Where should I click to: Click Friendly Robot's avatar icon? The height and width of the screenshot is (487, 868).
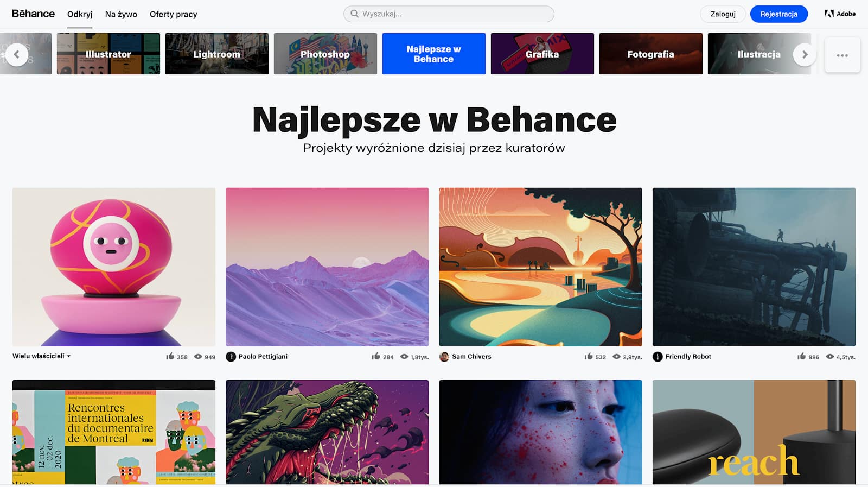[658, 357]
